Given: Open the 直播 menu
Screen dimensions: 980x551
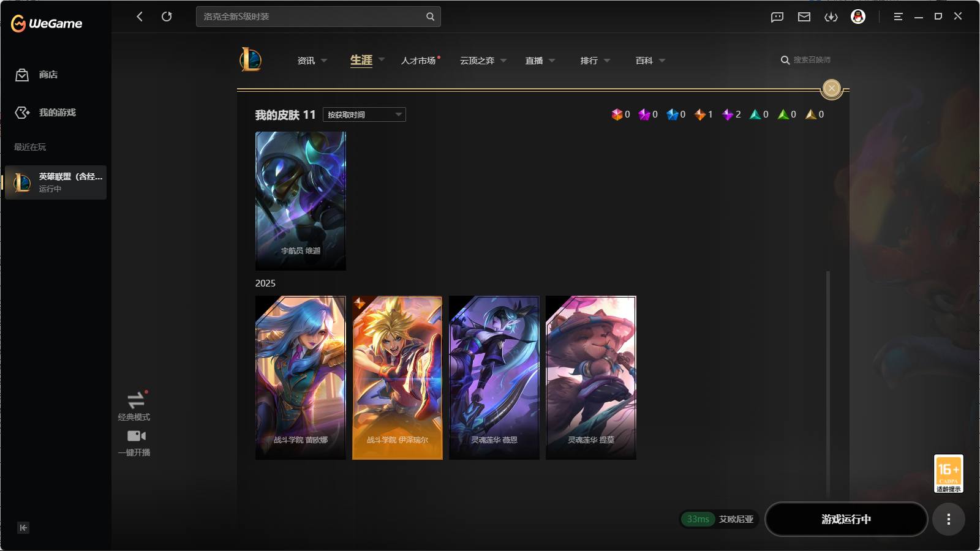Looking at the screenshot, I should pos(534,61).
